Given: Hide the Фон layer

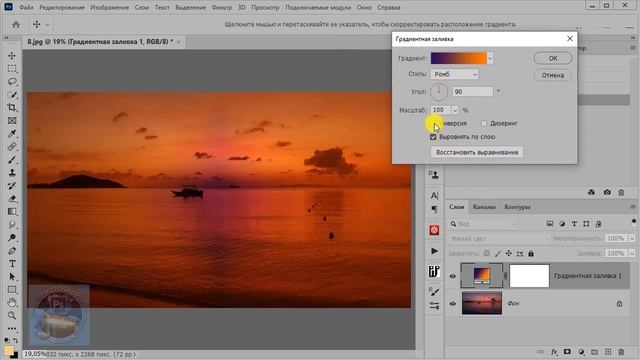Looking at the screenshot, I should (x=453, y=304).
